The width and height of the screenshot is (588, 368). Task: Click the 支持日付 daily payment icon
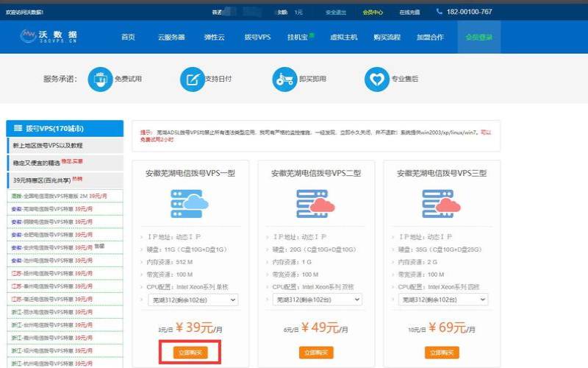tap(192, 79)
